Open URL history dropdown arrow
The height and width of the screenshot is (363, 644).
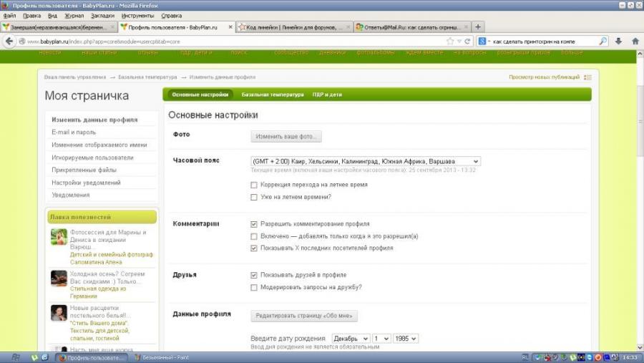459,41
